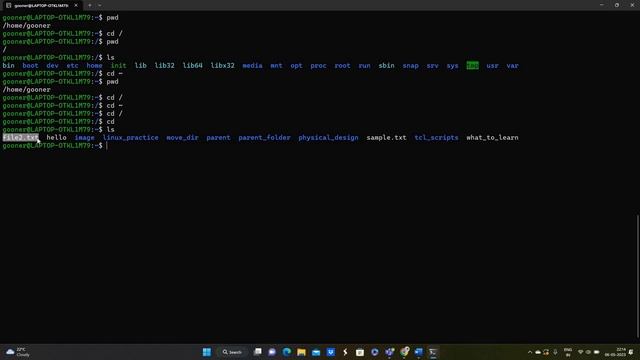Click the 'media' directory in root listing
Viewport: 640px width, 360px height.
coord(252,66)
